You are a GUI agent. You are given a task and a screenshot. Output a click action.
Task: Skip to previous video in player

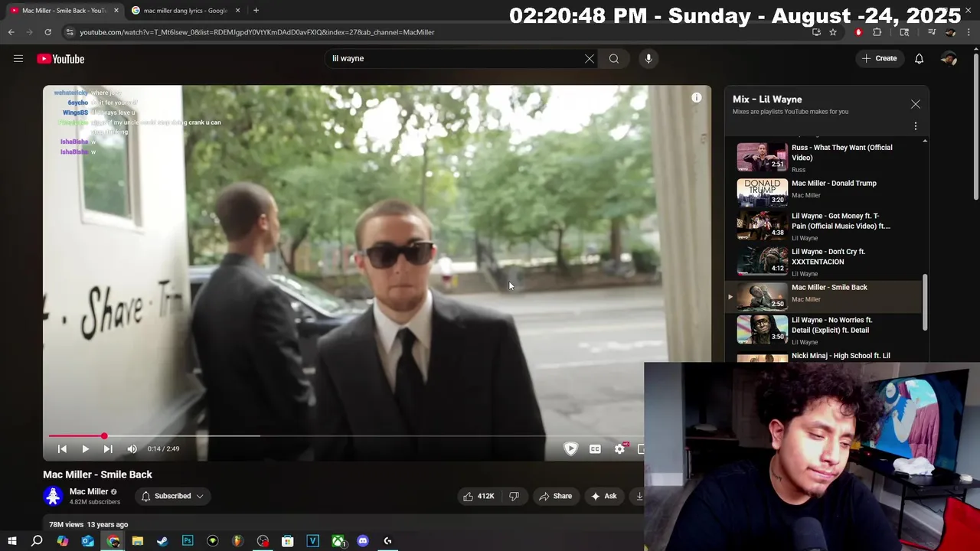pyautogui.click(x=62, y=449)
